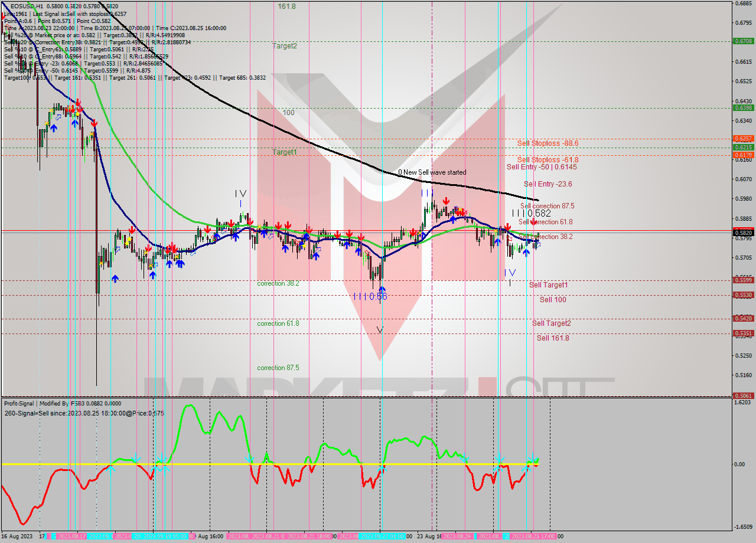The image size is (756, 543).
Task: Click the 'Sell correction 61.8' label
Action: pyautogui.click(x=546, y=222)
